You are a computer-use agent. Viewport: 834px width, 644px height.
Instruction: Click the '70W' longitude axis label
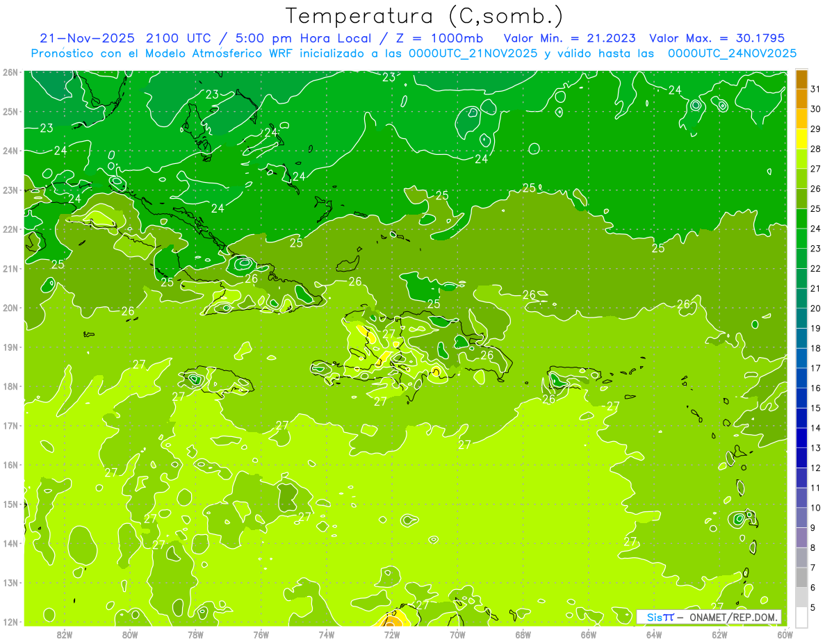[x=457, y=634]
